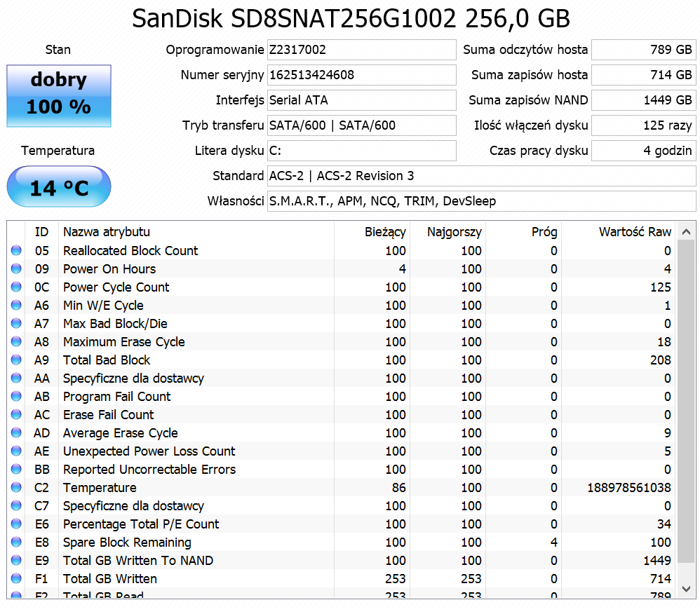Image resolution: width=700 pixels, height=607 pixels.
Task: Click the Litera dysku field C:
Action: click(362, 151)
